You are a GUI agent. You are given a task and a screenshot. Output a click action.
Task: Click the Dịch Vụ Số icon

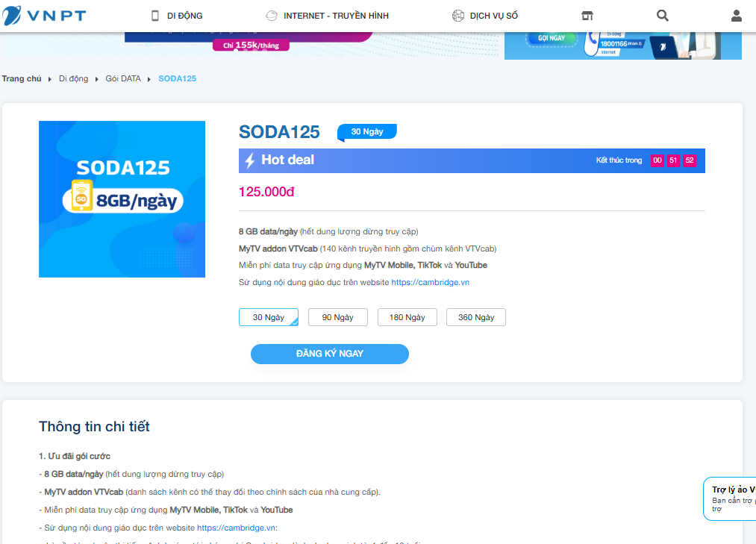(458, 16)
